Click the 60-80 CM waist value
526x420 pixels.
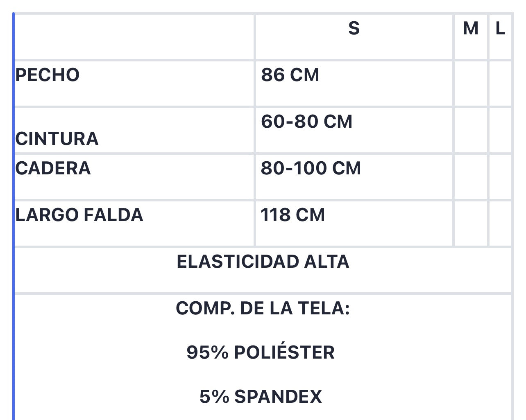click(x=306, y=122)
